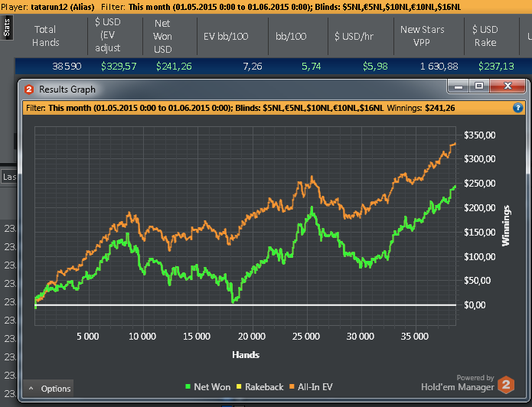Viewport: 532px width, 407px height.
Task: Click the Results Graph filter bar text
Action: click(240, 108)
